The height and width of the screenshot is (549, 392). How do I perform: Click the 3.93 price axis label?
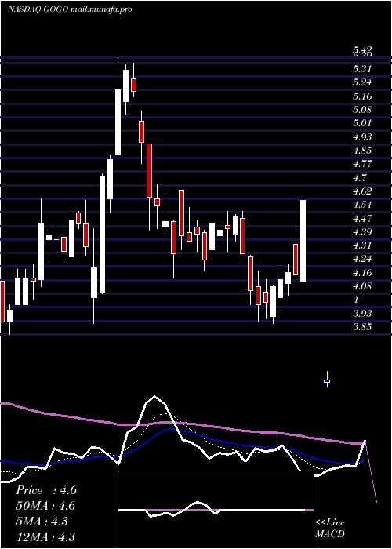coord(362,314)
